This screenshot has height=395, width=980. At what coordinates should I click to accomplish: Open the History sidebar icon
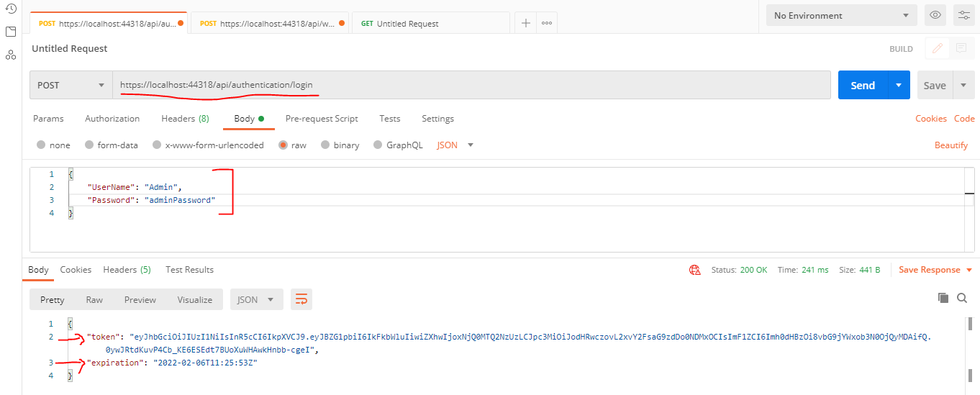tap(11, 9)
